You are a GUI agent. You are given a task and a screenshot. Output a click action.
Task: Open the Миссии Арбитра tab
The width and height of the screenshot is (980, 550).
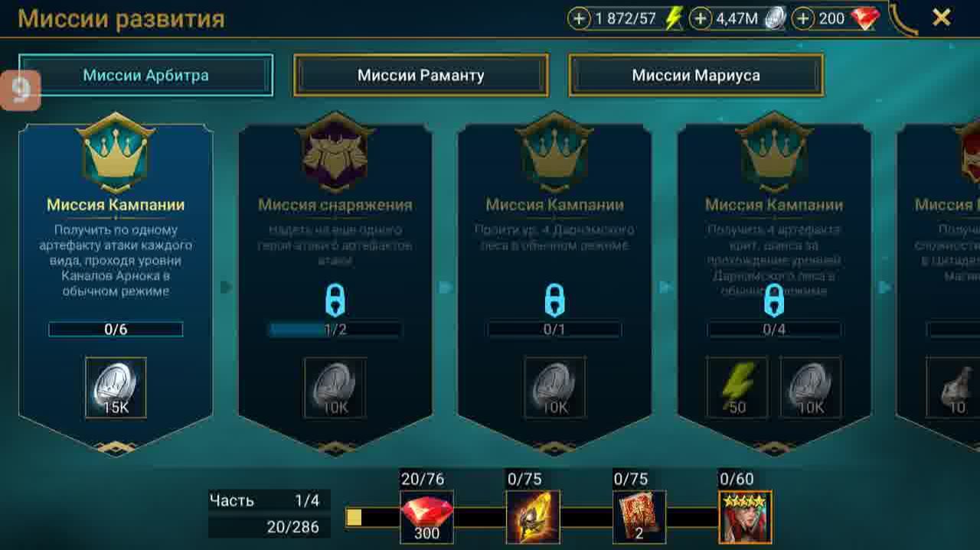[145, 75]
